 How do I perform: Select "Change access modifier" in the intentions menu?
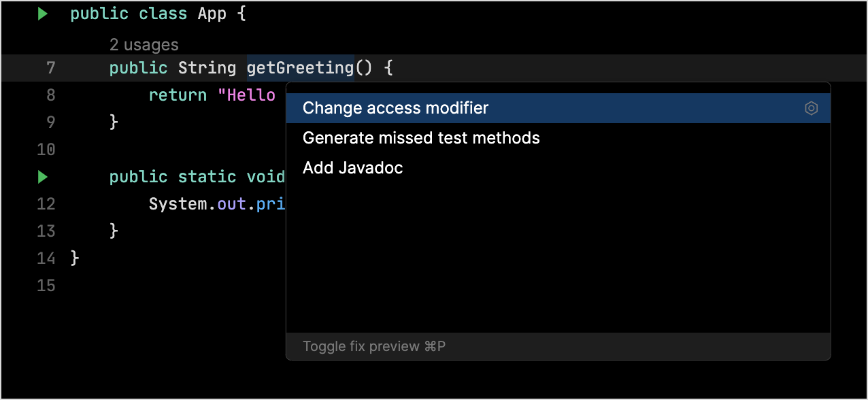tap(395, 107)
